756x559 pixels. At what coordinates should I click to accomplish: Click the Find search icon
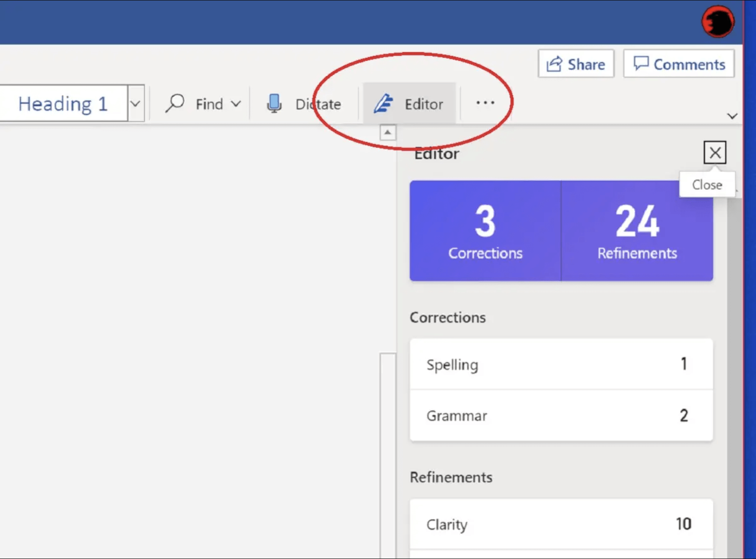(x=175, y=103)
